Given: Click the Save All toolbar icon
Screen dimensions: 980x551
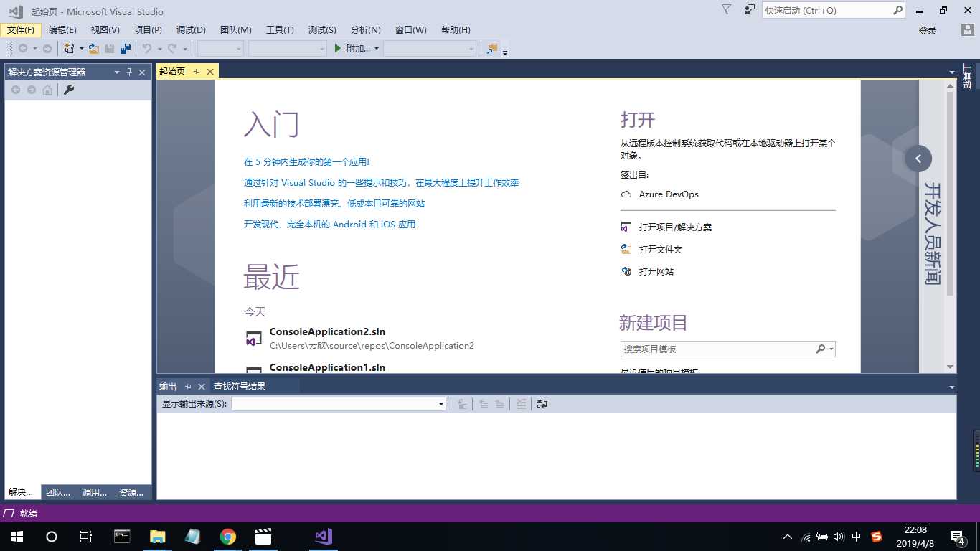Looking at the screenshot, I should (126, 49).
